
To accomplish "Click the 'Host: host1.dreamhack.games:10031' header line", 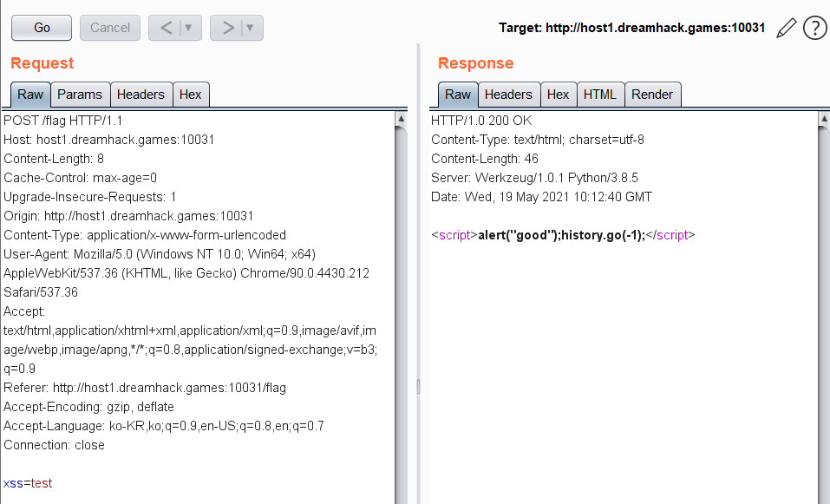I will point(109,140).
